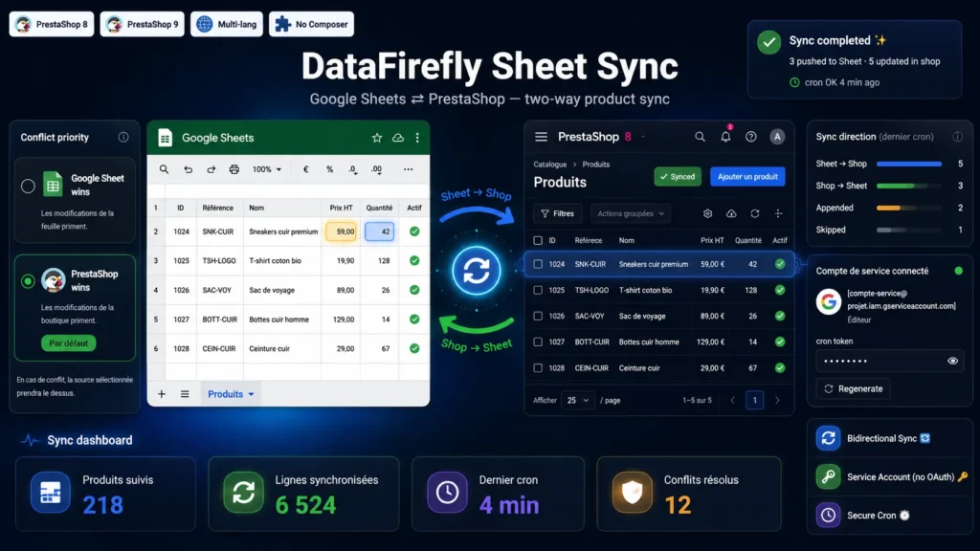Select the Google Sheet wins radio option
This screenshot has width=980, height=551.
tap(28, 186)
